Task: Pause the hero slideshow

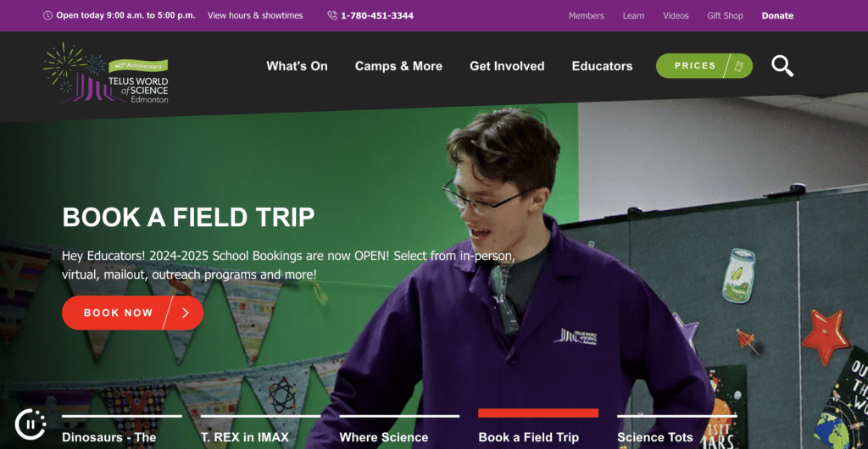Action: pyautogui.click(x=31, y=424)
